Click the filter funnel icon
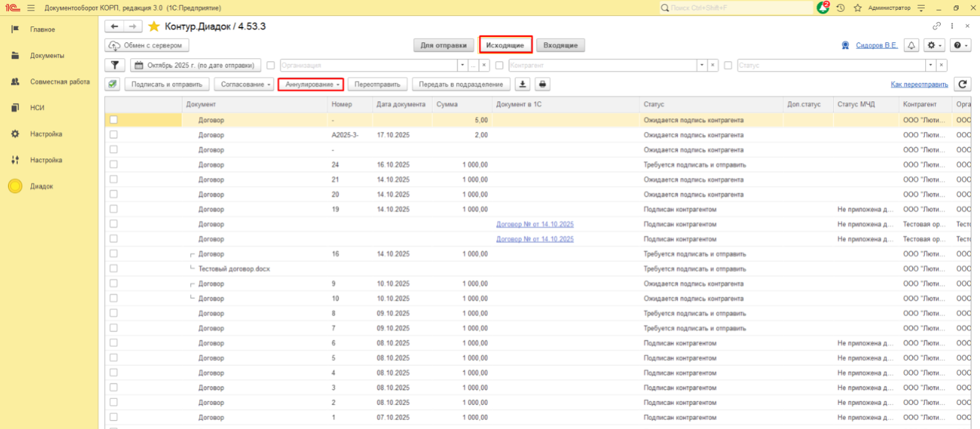980x429 pixels. (115, 65)
